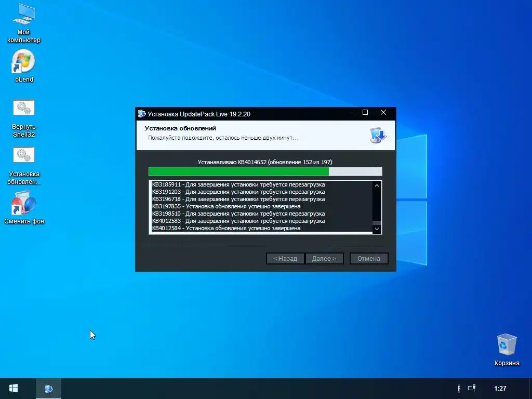The width and height of the screenshot is (532, 399).
Task: Click the Далее next button
Action: tap(324, 259)
